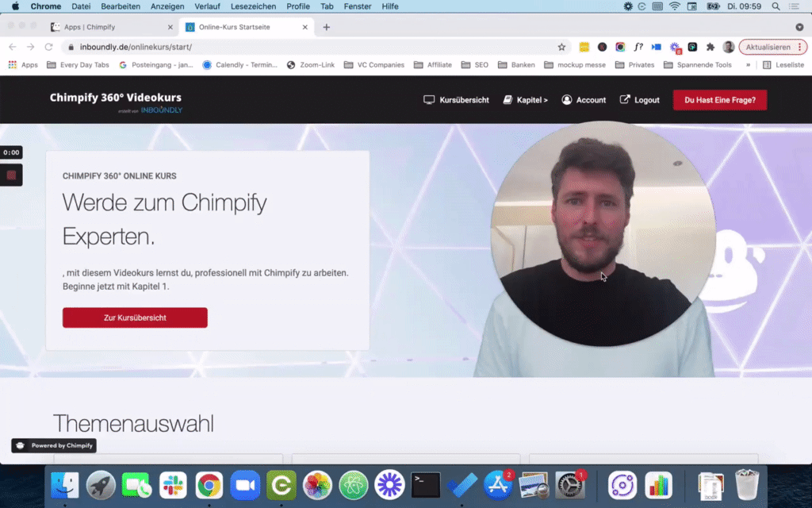This screenshot has height=508, width=812.
Task: Open Finder from the dock
Action: 65,485
